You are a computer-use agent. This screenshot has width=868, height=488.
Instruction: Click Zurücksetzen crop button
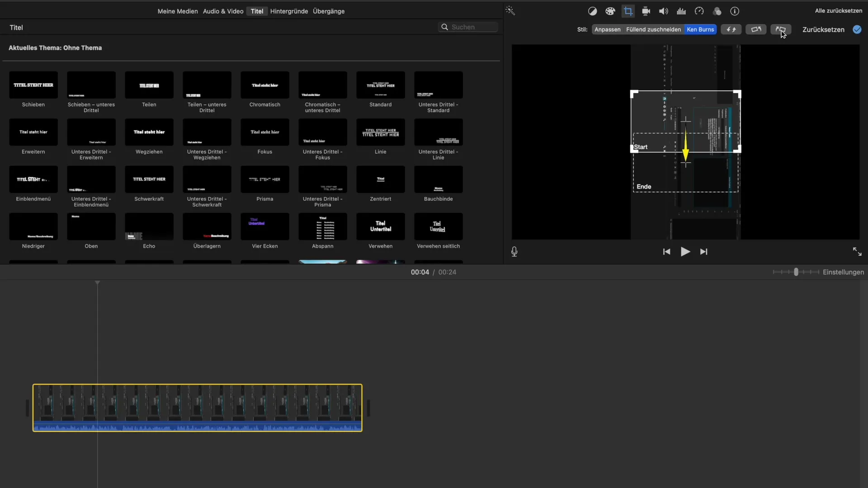tap(823, 29)
